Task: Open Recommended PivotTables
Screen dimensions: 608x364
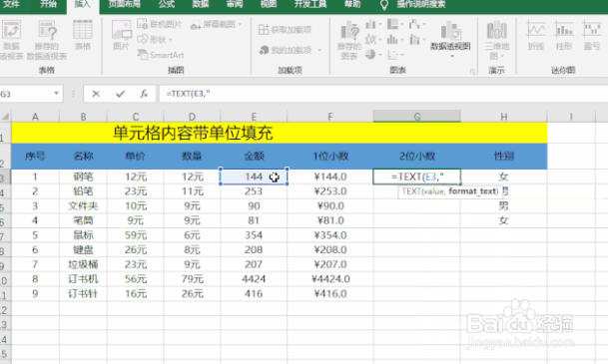Action: (47, 40)
